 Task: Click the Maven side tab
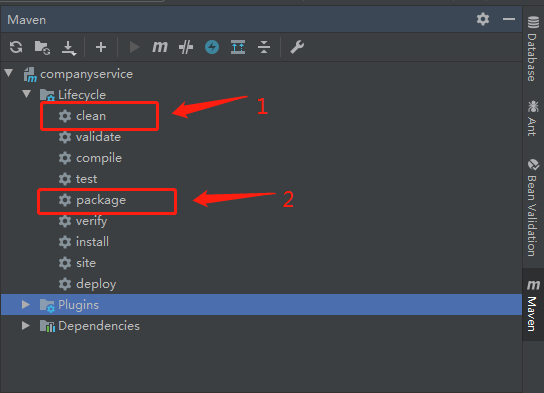coord(533,305)
